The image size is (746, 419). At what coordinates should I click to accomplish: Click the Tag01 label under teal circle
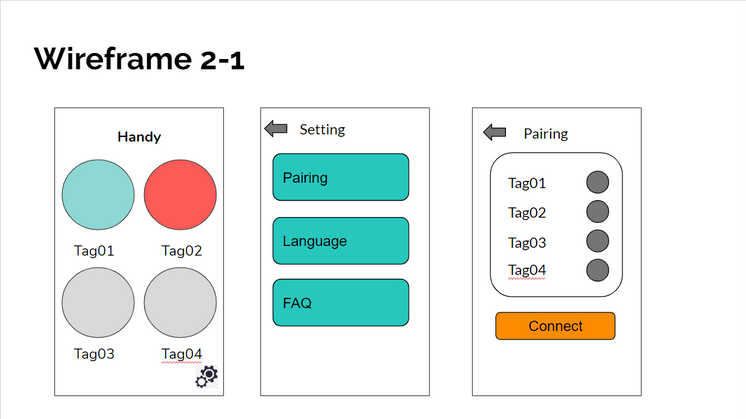[x=95, y=250]
